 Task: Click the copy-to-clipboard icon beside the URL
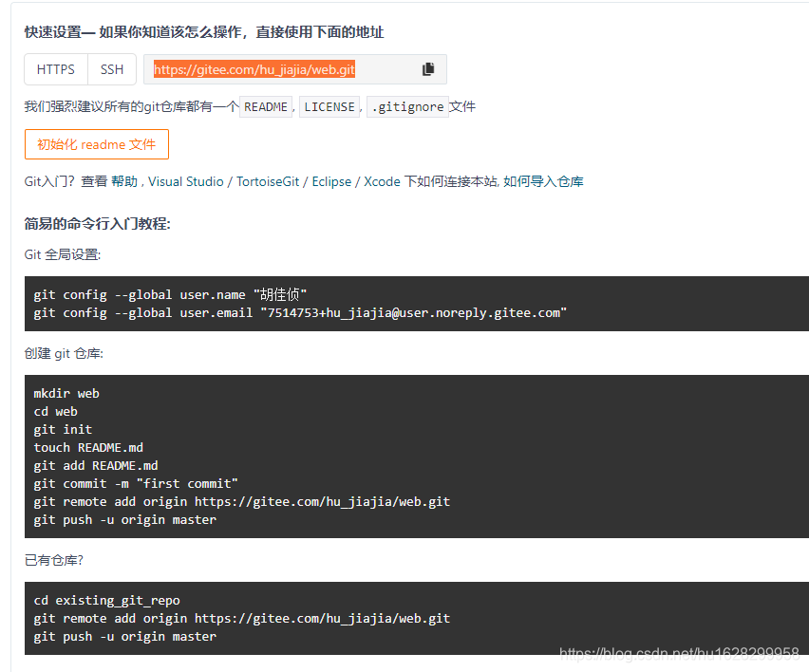pos(427,68)
